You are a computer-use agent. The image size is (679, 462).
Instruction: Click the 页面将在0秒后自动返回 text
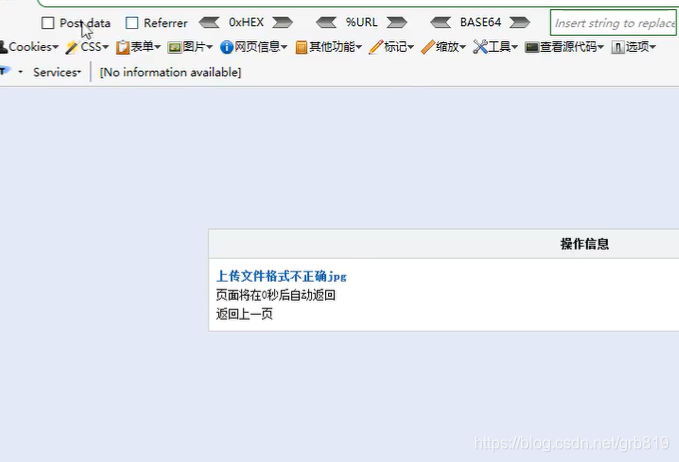(x=276, y=295)
